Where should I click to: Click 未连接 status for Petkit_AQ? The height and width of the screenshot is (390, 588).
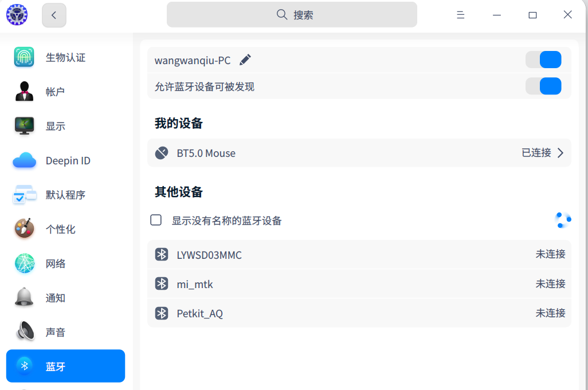[x=550, y=313]
